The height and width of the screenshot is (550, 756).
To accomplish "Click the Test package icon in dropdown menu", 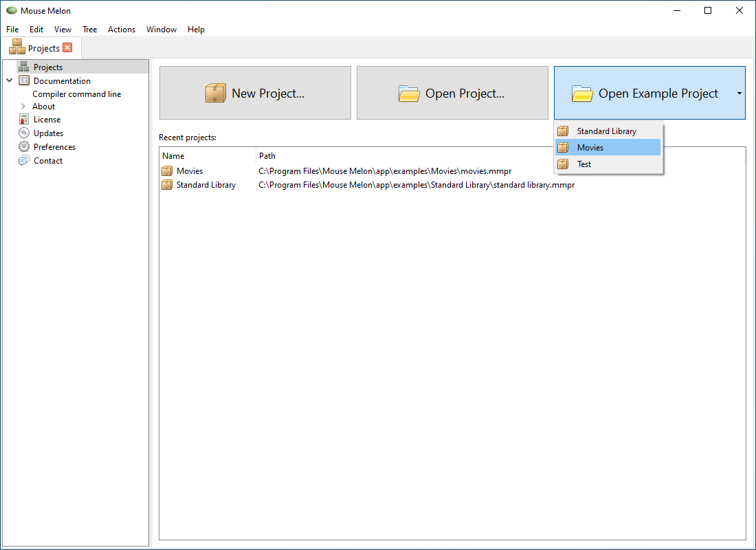I will [563, 164].
